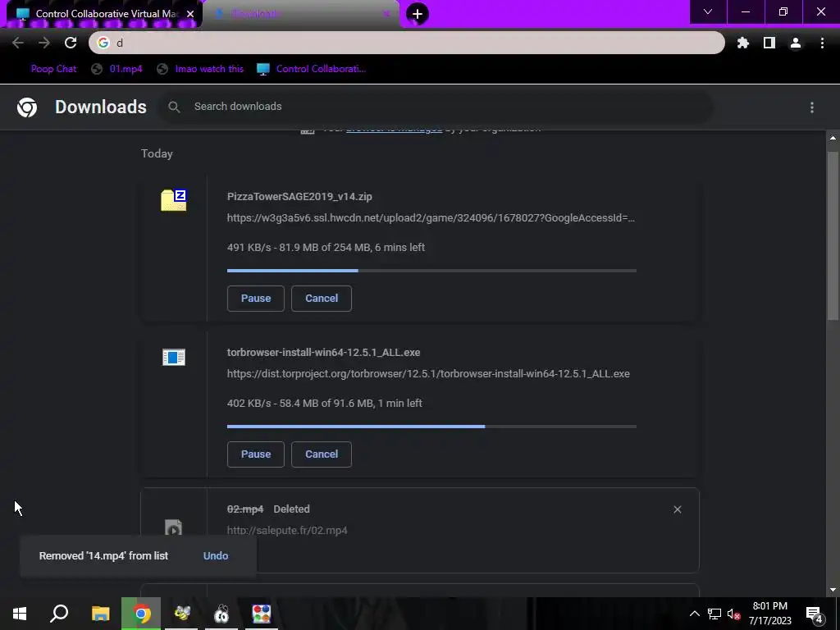The image size is (840, 630).
Task: Click the browser back arrow
Action: tap(18, 43)
